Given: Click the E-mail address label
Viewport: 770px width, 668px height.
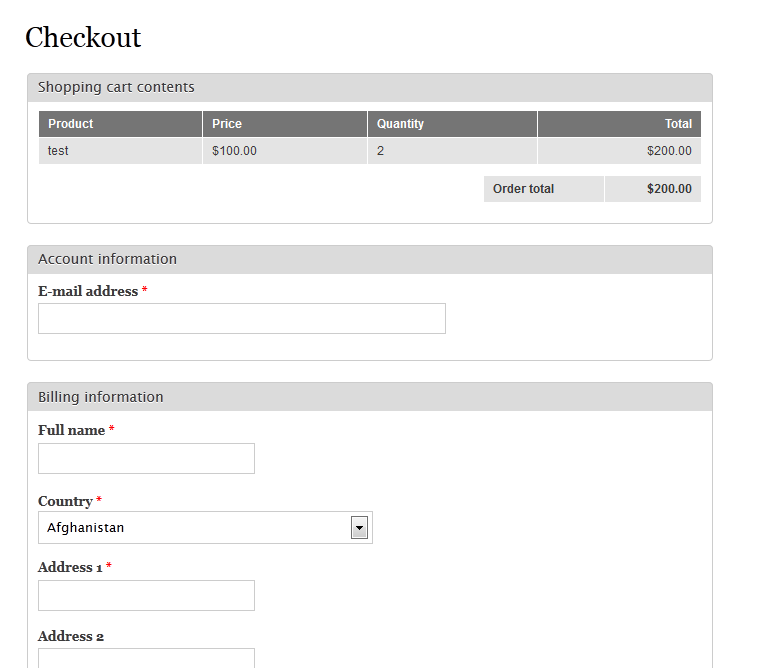Looking at the screenshot, I should point(88,291).
